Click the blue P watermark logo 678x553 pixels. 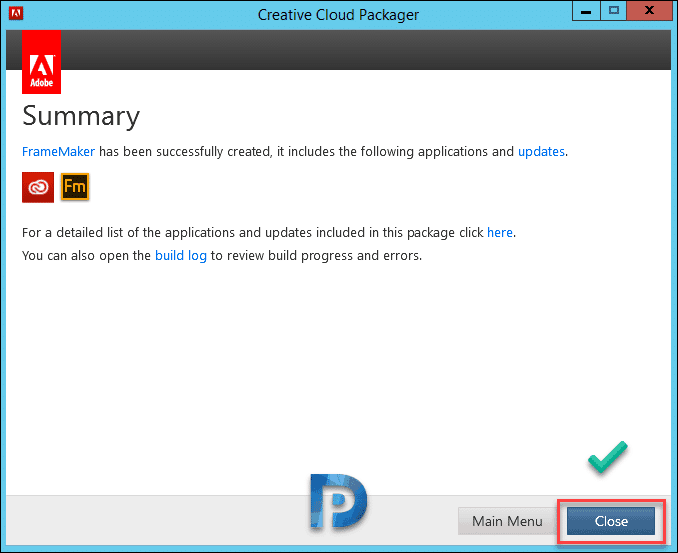(x=338, y=502)
